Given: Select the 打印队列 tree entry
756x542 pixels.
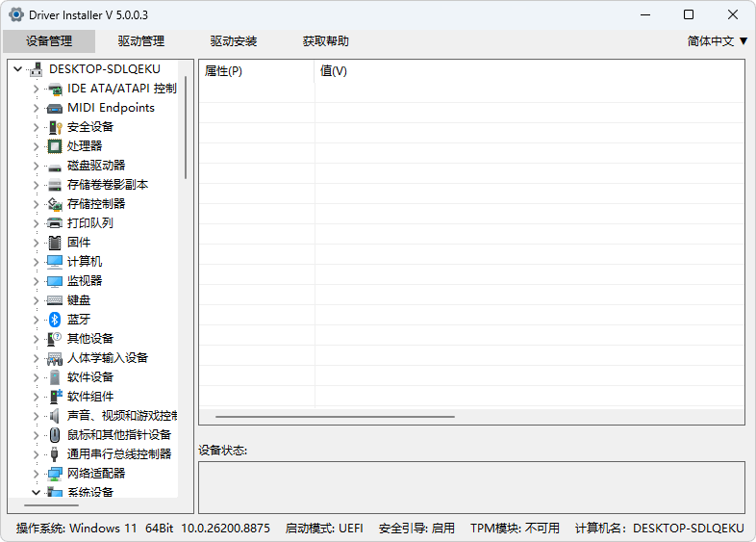Looking at the screenshot, I should (x=90, y=223).
